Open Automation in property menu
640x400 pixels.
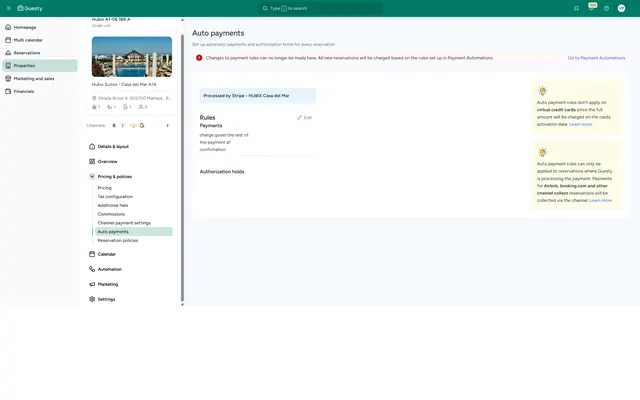[x=109, y=269]
